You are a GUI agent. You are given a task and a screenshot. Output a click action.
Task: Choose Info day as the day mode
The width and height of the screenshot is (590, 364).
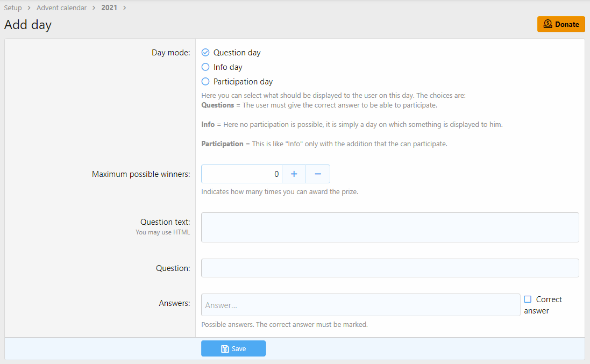pyautogui.click(x=205, y=67)
